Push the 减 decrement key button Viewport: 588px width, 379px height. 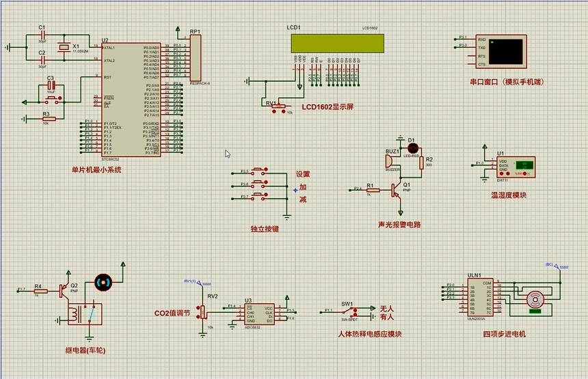point(258,197)
